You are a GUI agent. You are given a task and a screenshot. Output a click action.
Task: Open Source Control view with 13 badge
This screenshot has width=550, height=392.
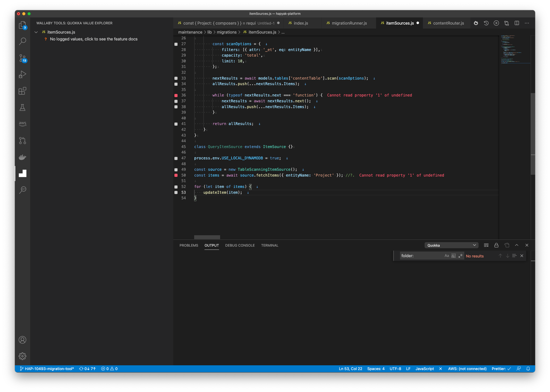coord(22,58)
